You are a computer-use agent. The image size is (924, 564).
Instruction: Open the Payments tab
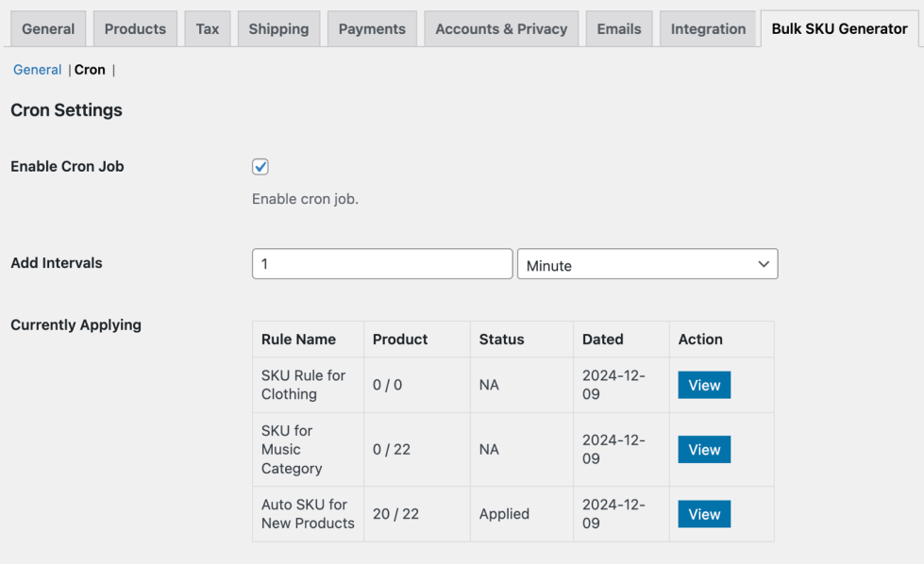pyautogui.click(x=372, y=29)
